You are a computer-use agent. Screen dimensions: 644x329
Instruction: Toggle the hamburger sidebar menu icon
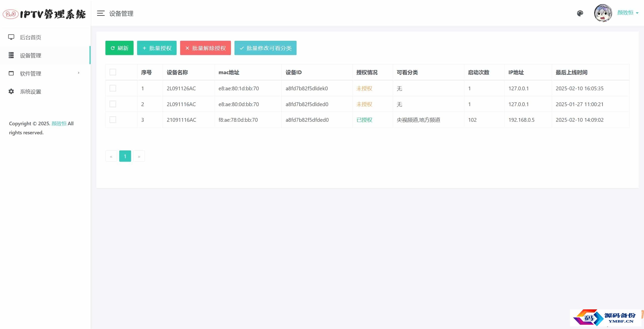(x=101, y=13)
